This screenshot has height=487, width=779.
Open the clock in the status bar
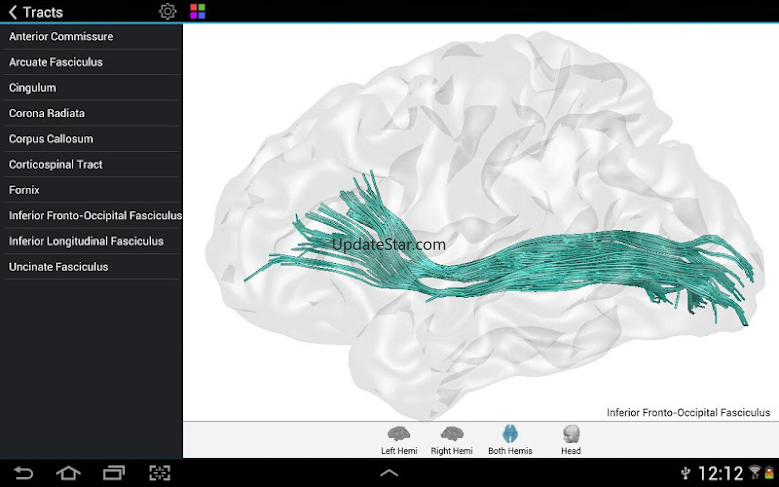point(720,473)
